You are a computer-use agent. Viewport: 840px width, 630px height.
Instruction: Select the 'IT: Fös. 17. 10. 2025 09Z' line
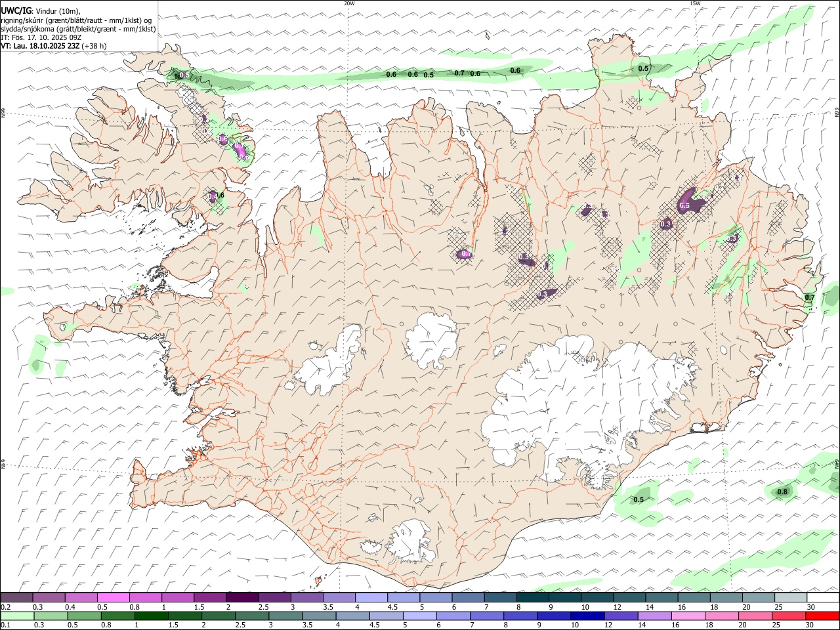coord(41,37)
